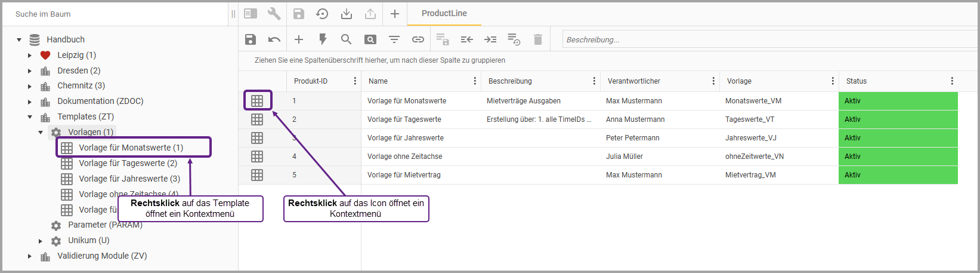
Task: Open search via magnifying glass icon
Action: pyautogui.click(x=346, y=39)
